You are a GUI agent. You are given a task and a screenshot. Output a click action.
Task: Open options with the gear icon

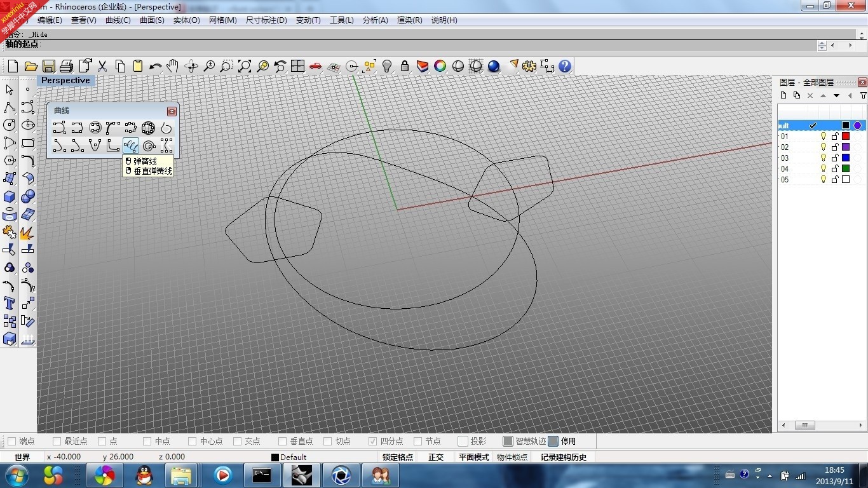click(529, 66)
